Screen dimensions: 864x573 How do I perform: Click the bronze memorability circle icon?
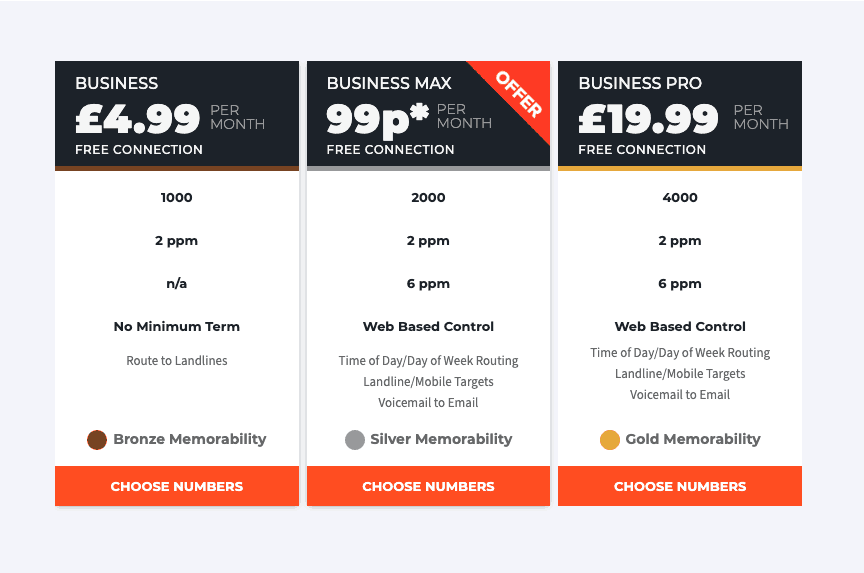coord(97,440)
